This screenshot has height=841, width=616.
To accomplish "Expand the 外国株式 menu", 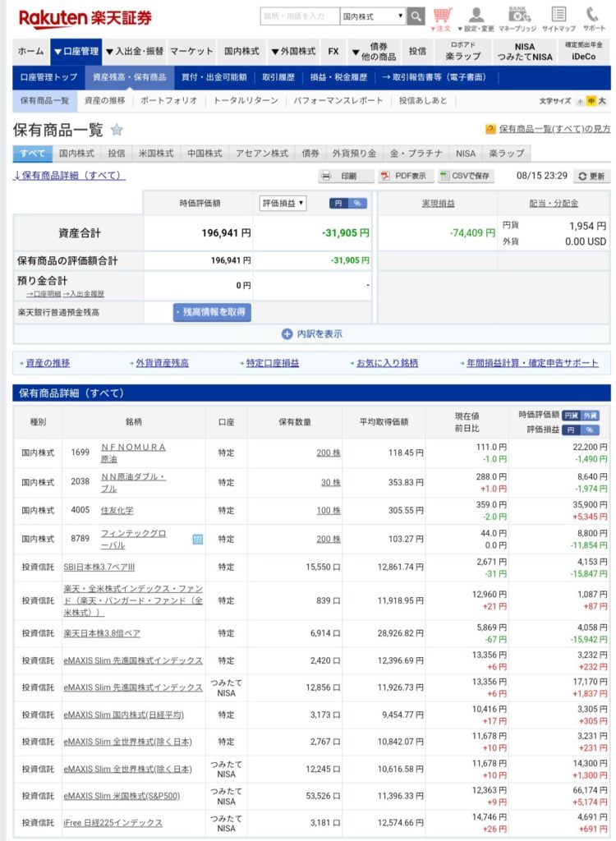I will coord(293,52).
